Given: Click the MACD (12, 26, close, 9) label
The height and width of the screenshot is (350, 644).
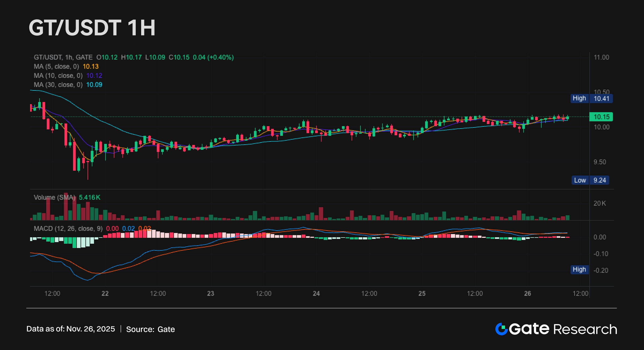Looking at the screenshot, I should coord(68,229).
